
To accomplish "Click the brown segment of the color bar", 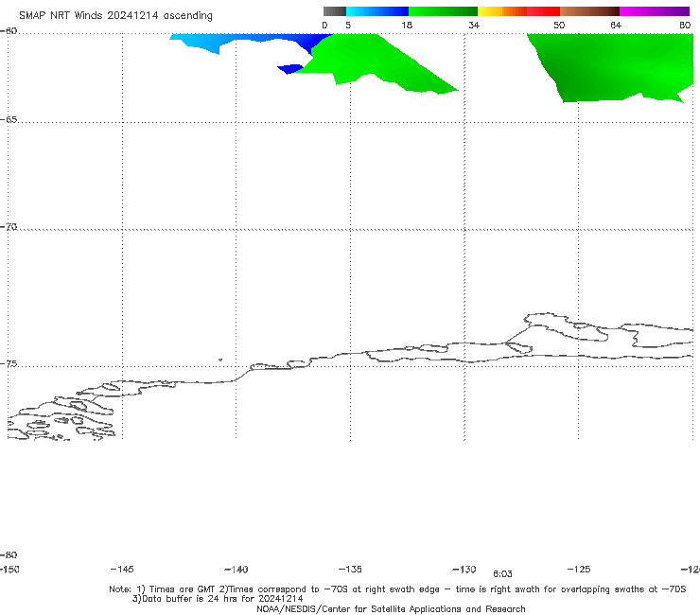I will 589,11.
